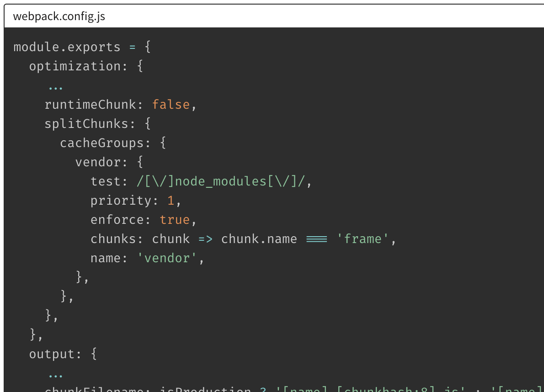544x392 pixels.
Task: Place cursor on cacheGroups key
Action: click(101, 143)
